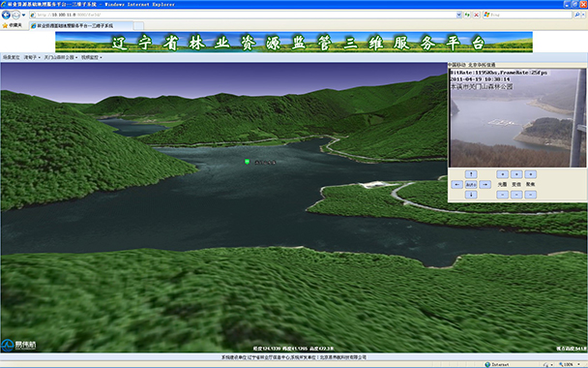This screenshot has width=588, height=368.
Task: Click the Bing search box
Action: pyautogui.click(x=528, y=15)
